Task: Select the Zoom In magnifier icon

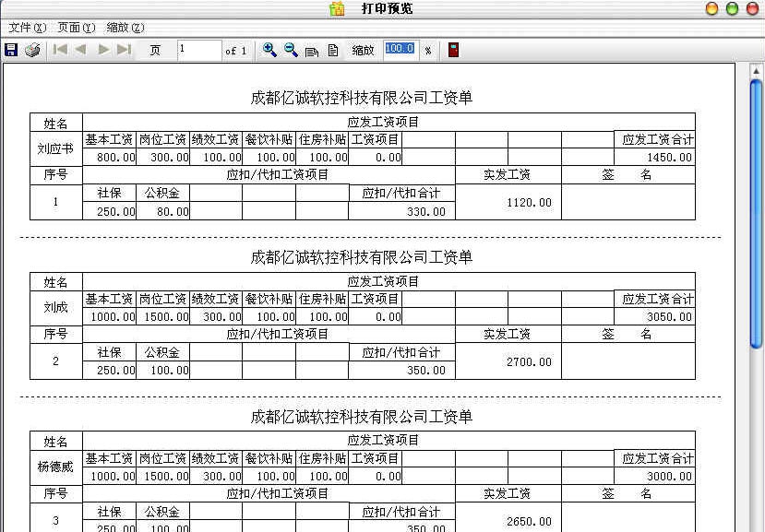Action: click(270, 49)
